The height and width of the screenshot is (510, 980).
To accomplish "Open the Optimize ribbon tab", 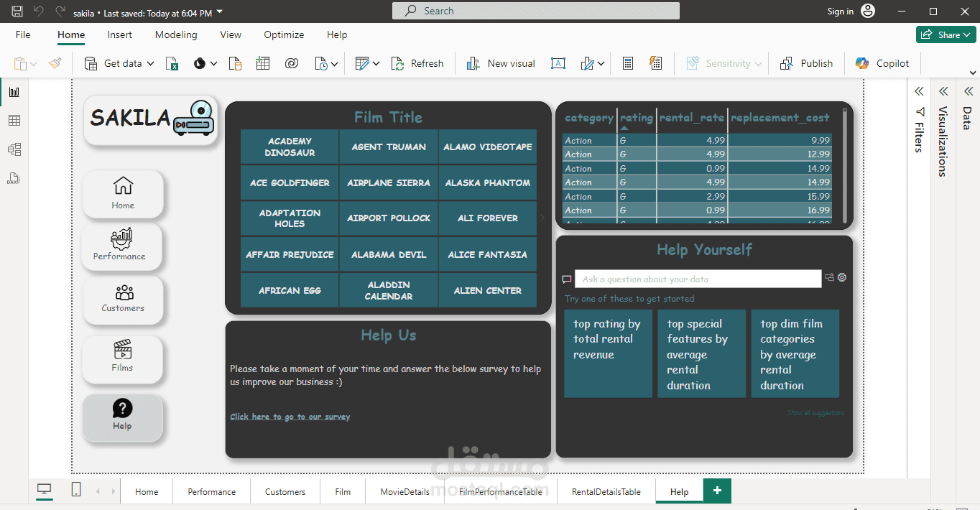I will pyautogui.click(x=284, y=34).
